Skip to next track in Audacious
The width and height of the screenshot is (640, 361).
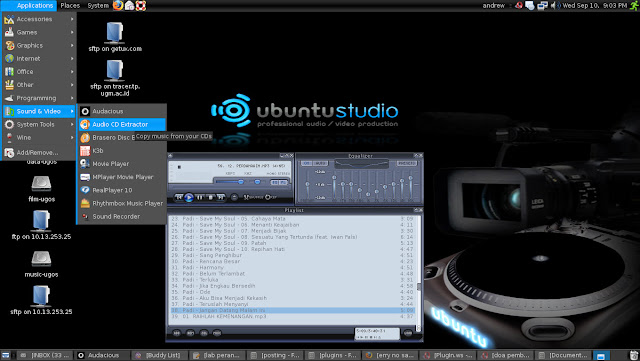[220, 197]
